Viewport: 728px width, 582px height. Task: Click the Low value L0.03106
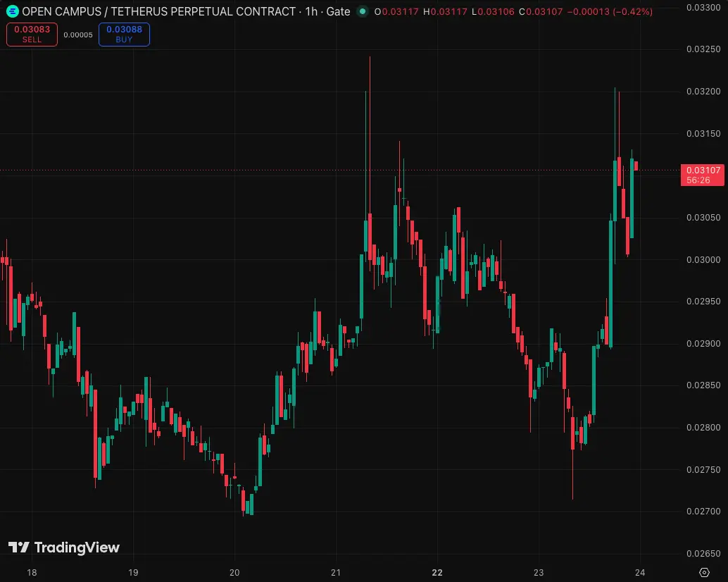click(493, 11)
